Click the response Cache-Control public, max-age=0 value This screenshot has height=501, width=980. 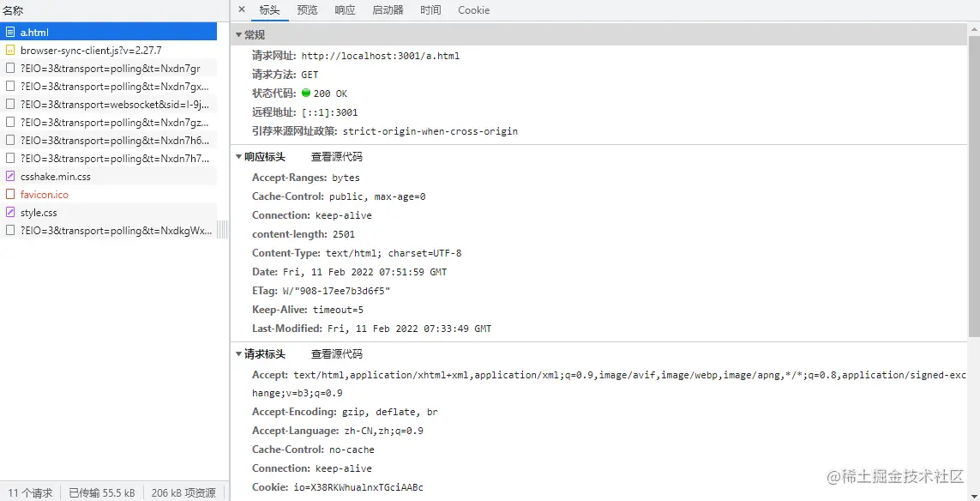[x=377, y=196]
